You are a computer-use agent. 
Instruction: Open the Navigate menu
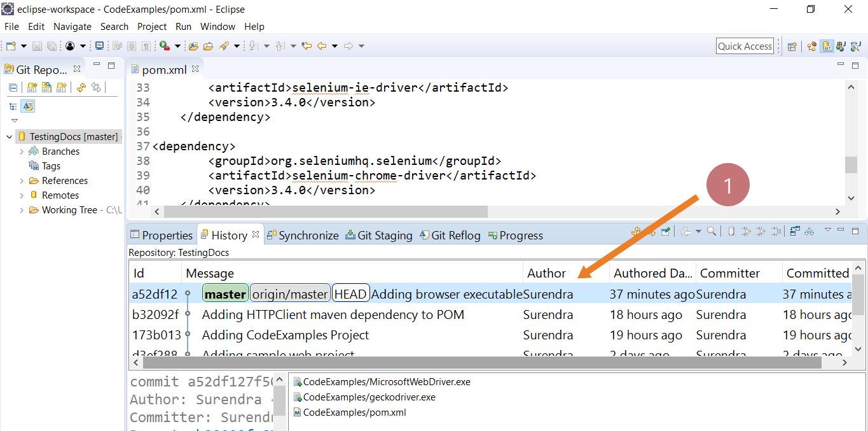72,27
